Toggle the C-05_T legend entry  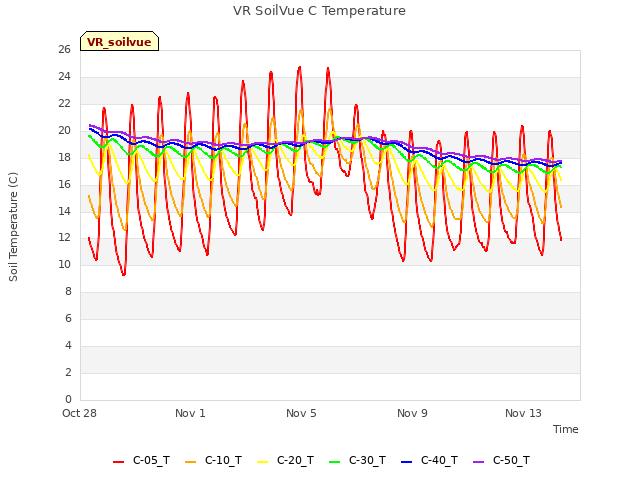pos(142,460)
